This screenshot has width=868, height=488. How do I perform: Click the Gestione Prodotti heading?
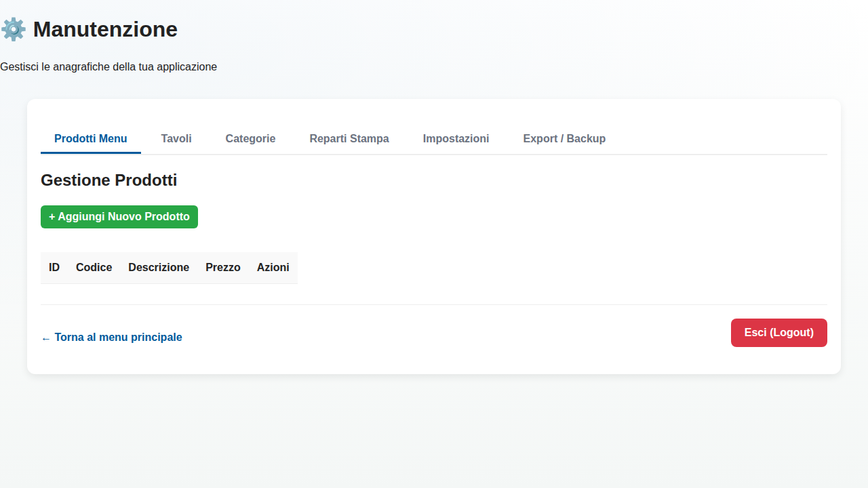point(109,180)
